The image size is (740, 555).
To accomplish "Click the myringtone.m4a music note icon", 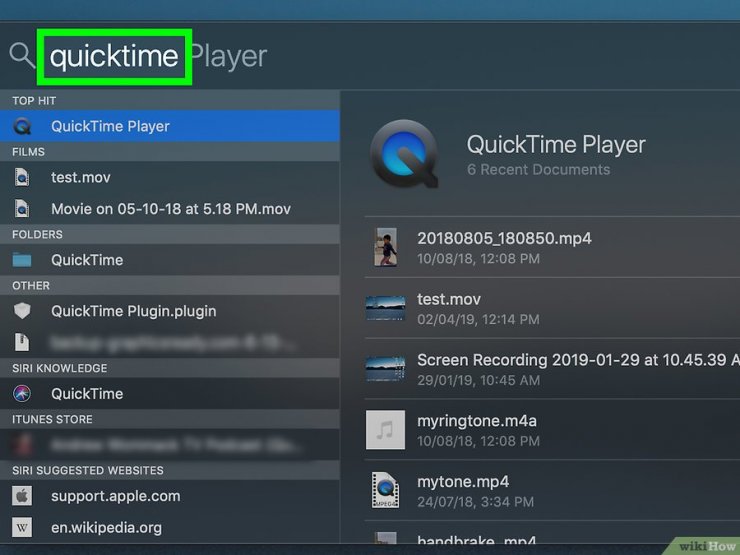I will tap(386, 430).
